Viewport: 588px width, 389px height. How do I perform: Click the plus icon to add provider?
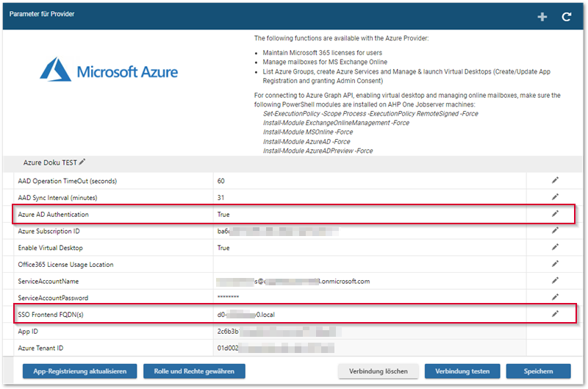point(542,17)
